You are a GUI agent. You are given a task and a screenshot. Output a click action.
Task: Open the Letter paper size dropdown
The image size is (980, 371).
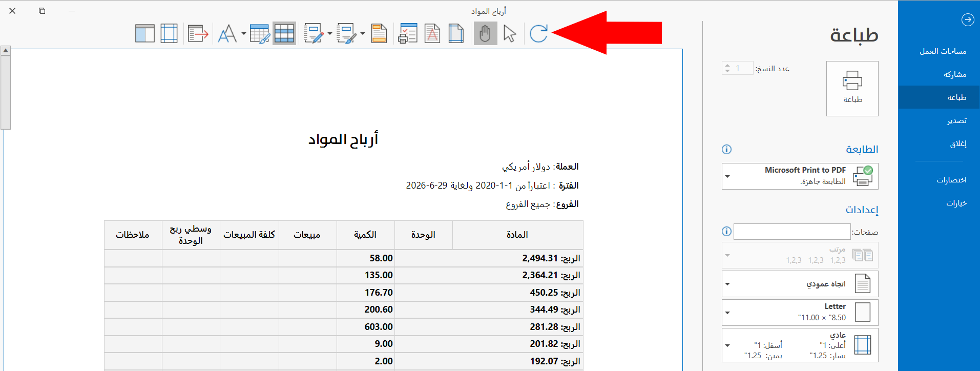800,313
